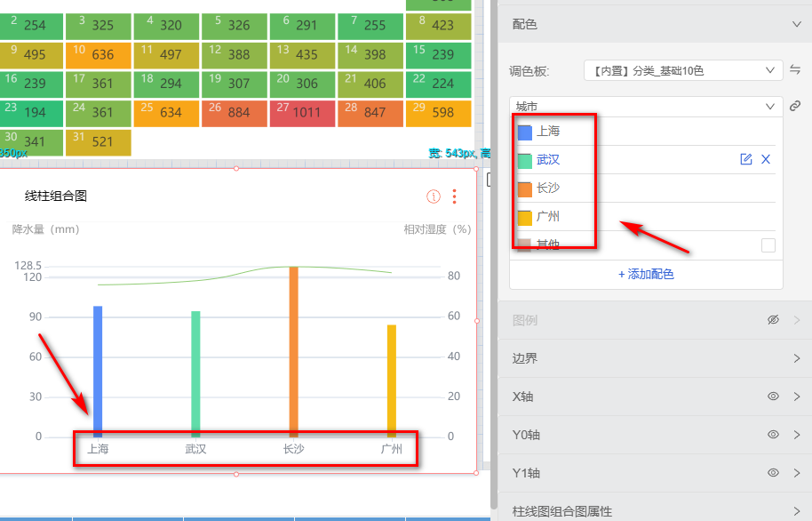Click the 上海 blue color swatch

tap(525, 132)
